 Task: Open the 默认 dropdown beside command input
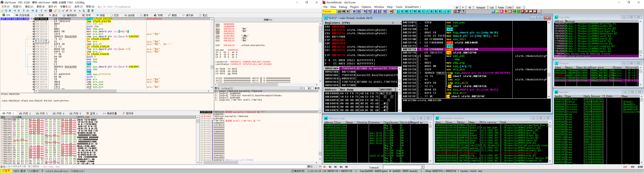coord(320,166)
